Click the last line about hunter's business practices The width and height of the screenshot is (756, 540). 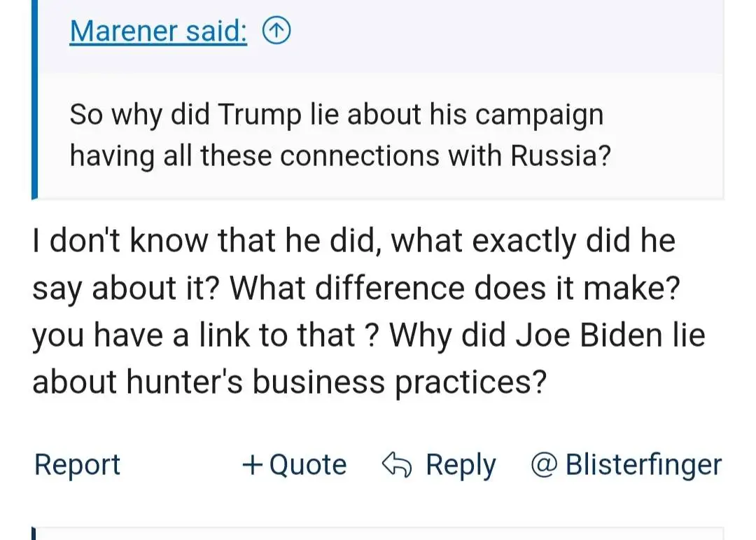point(288,382)
